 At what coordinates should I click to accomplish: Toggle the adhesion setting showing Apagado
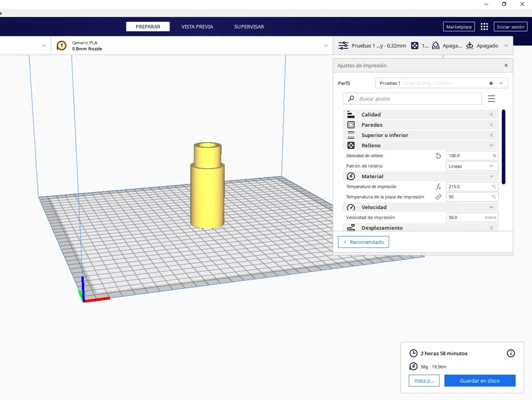[x=485, y=45]
